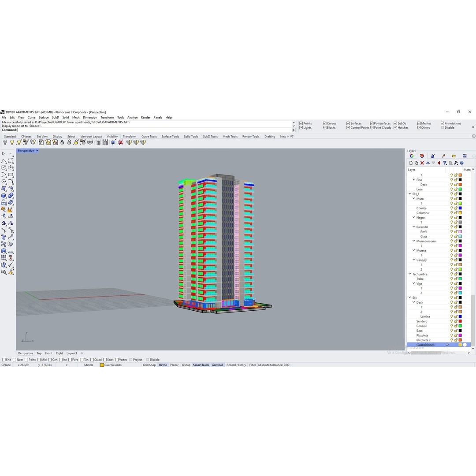Toggle the Meshes selection filter checkbox
The width and height of the screenshot is (476, 476).
pyautogui.click(x=419, y=123)
